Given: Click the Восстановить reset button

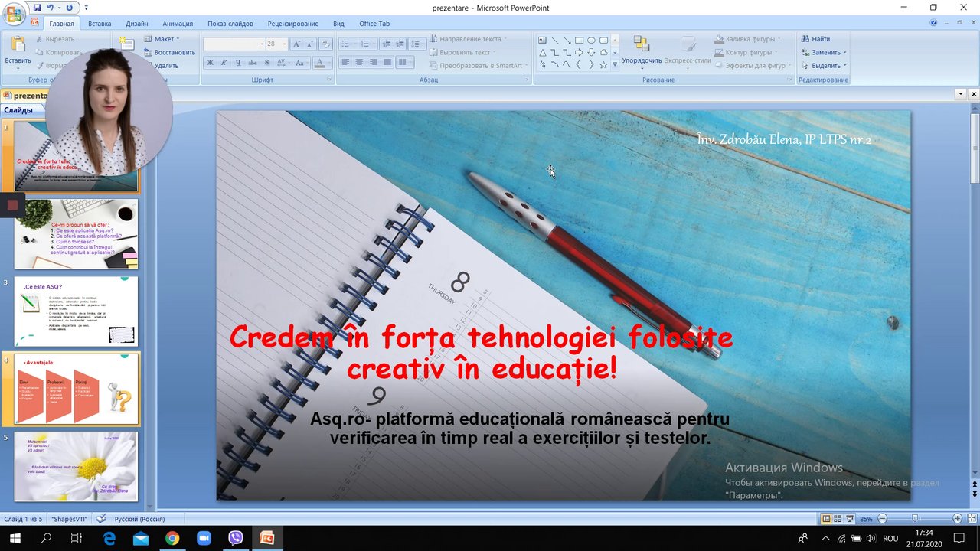Looking at the screenshot, I should 169,52.
